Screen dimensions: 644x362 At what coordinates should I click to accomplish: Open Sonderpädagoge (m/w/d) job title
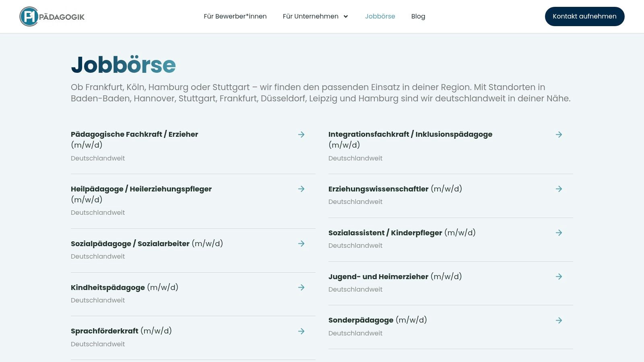[x=378, y=320]
